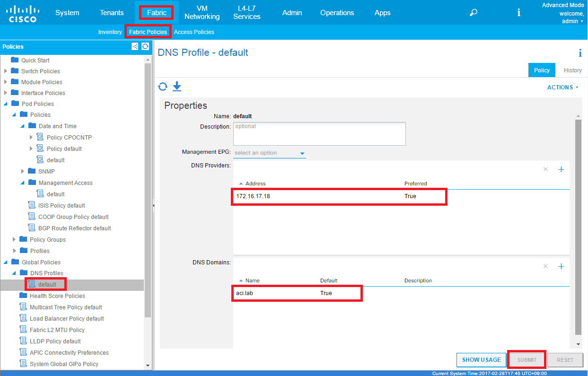
Task: Add a DNS domain with plus icon
Action: (561, 266)
